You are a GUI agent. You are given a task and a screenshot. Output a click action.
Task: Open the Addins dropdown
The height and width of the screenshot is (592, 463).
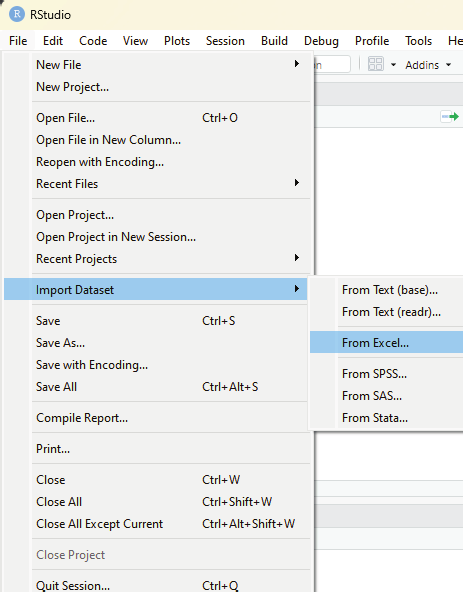(x=428, y=65)
